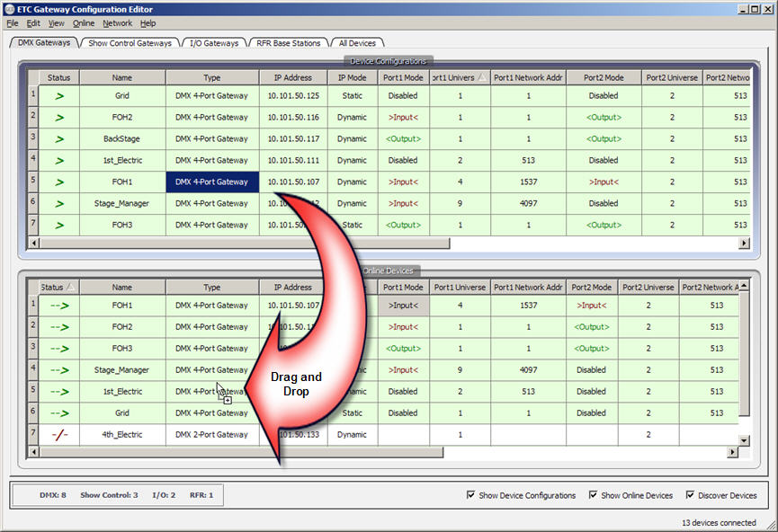The image size is (778, 532).
Task: Click left arrow of Online Devices horizontal scrollbar
Action: coord(34,452)
